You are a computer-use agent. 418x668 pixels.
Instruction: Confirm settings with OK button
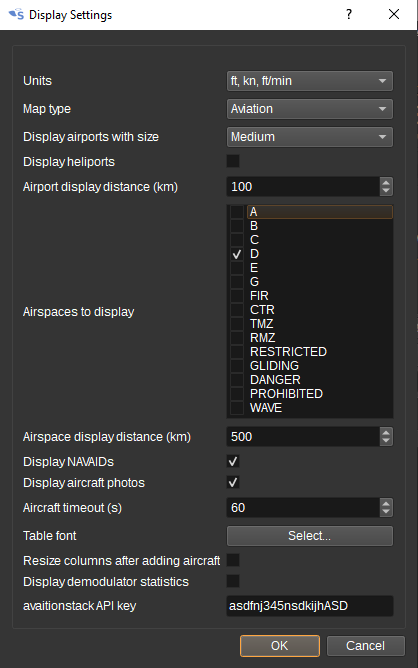click(x=280, y=646)
